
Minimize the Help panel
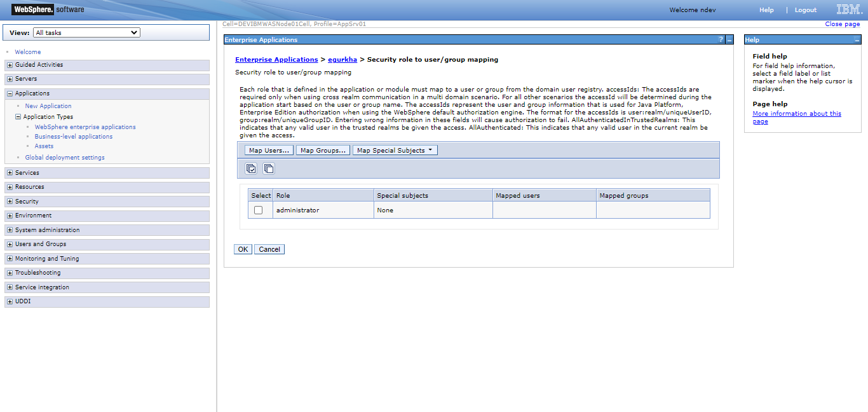tap(857, 39)
